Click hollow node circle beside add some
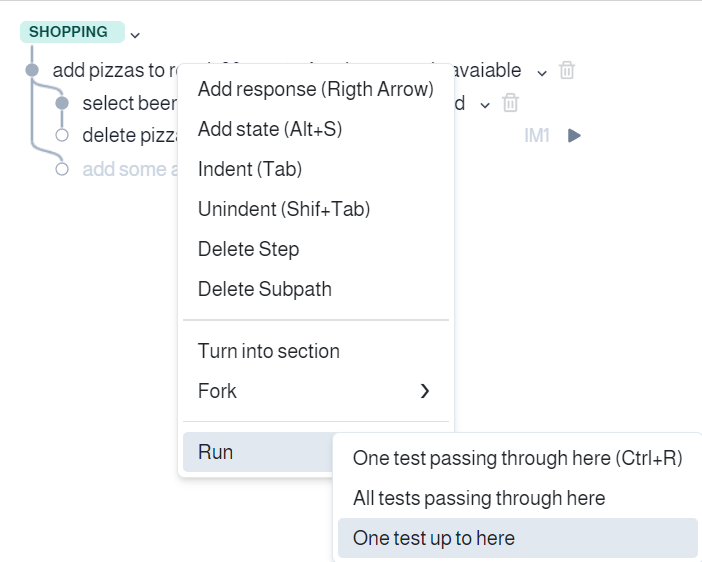Viewport: 702px width, 562px height. (62, 169)
